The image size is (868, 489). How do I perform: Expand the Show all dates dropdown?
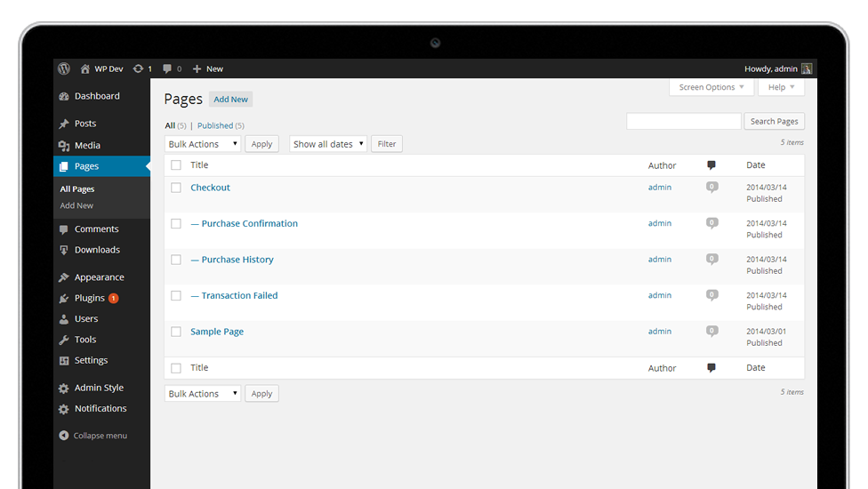[327, 144]
